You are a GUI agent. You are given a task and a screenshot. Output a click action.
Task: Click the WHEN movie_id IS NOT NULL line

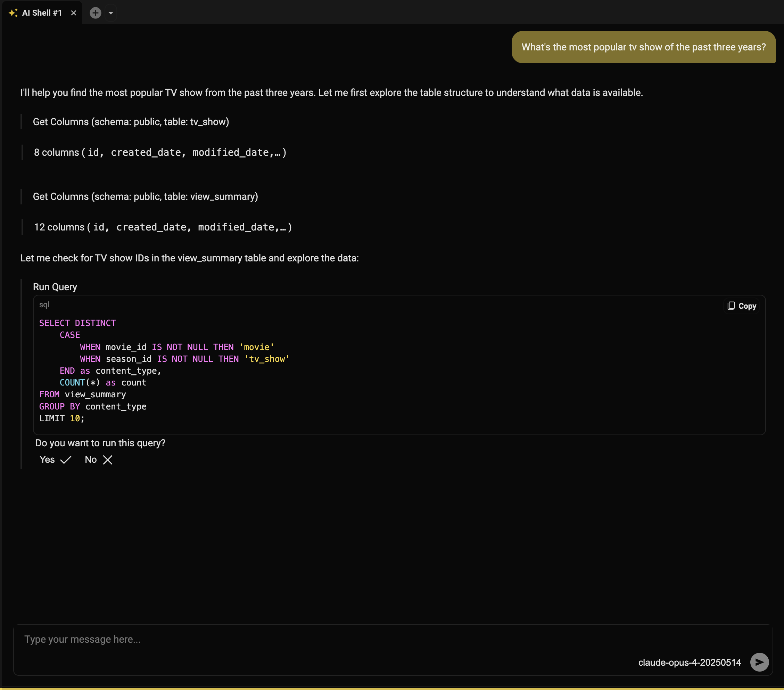pyautogui.click(x=177, y=347)
